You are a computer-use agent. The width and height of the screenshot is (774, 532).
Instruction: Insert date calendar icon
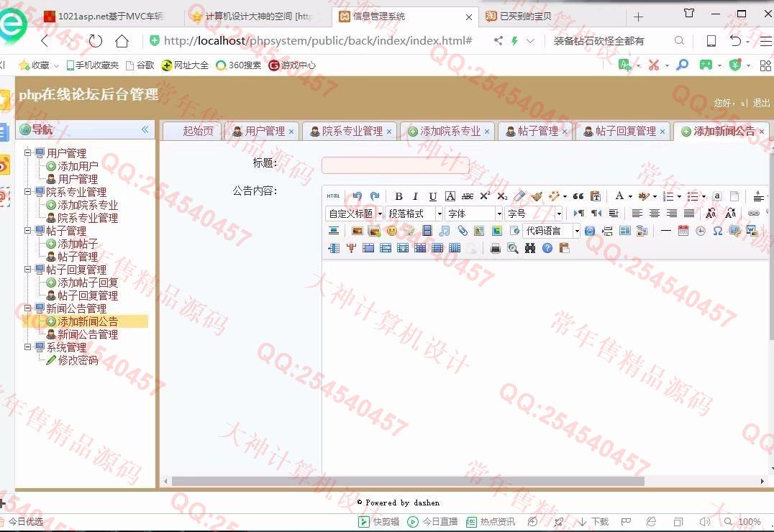click(x=683, y=231)
